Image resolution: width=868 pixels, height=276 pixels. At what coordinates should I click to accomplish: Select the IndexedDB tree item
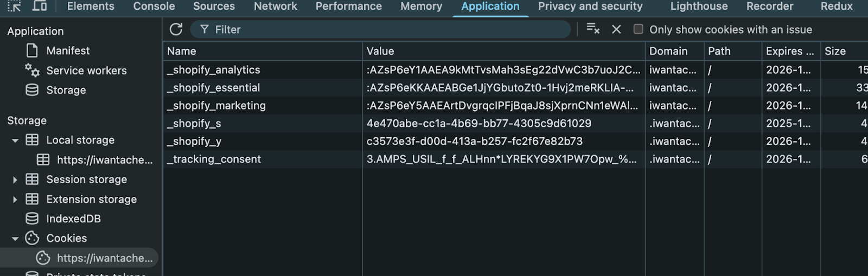(73, 219)
